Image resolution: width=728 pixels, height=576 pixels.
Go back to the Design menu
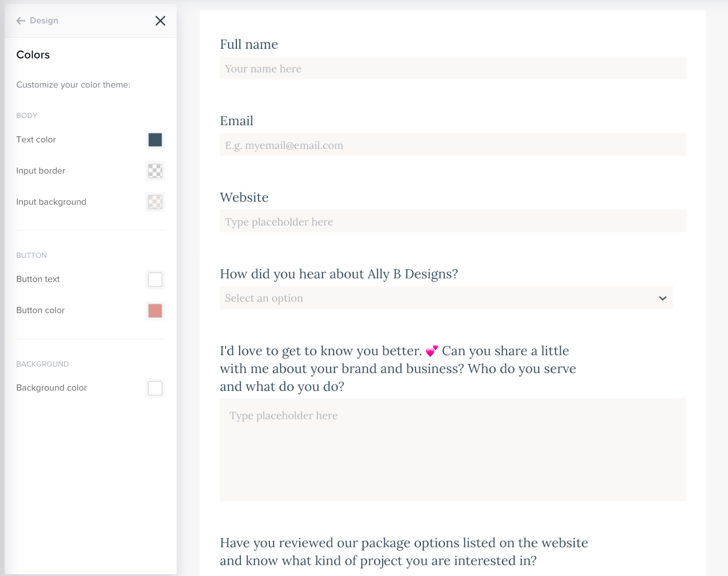pyautogui.click(x=44, y=21)
